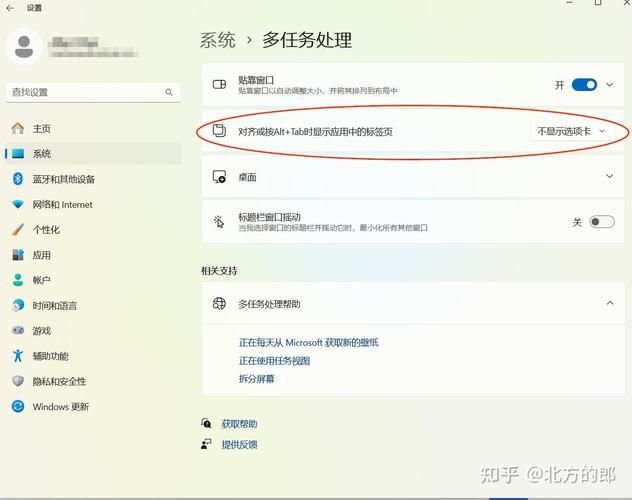The height and width of the screenshot is (500, 632).
Task: Open 正在每天从 Microsoft 获取新的壁纸 link
Action: (309, 342)
